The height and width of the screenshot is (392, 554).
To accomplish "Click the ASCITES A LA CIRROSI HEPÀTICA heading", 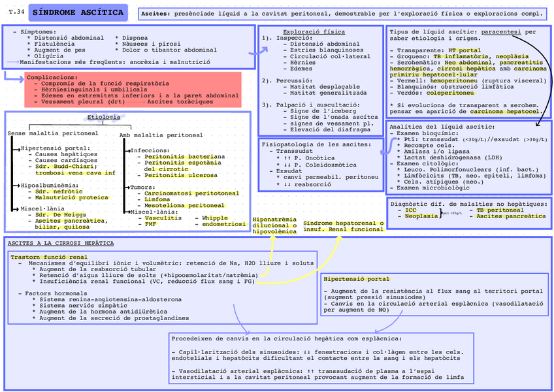I will pyautogui.click(x=60, y=243).
